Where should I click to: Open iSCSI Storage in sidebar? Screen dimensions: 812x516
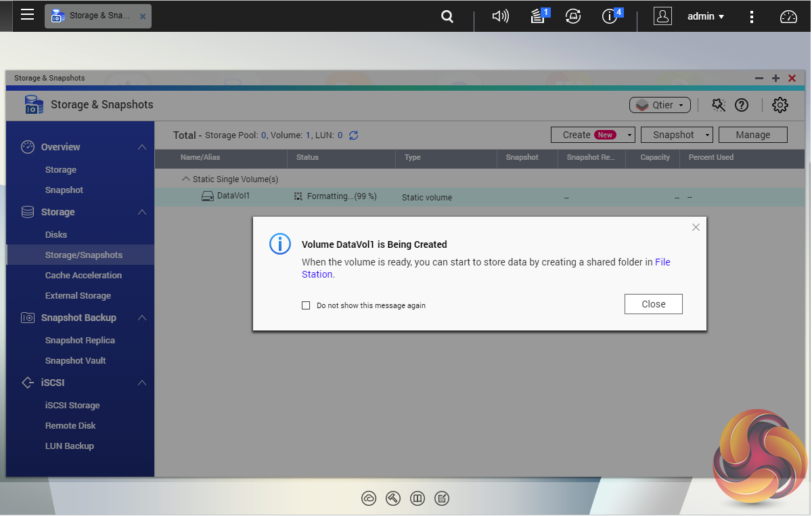(72, 406)
